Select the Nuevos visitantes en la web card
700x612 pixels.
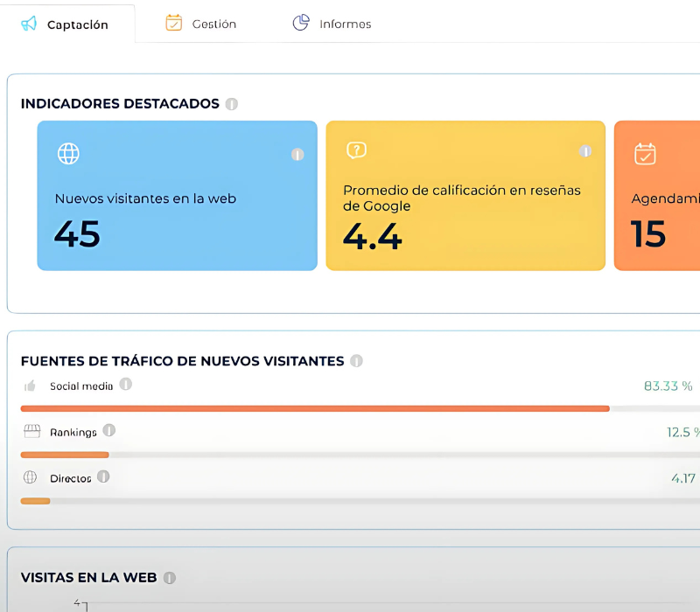coord(177,196)
